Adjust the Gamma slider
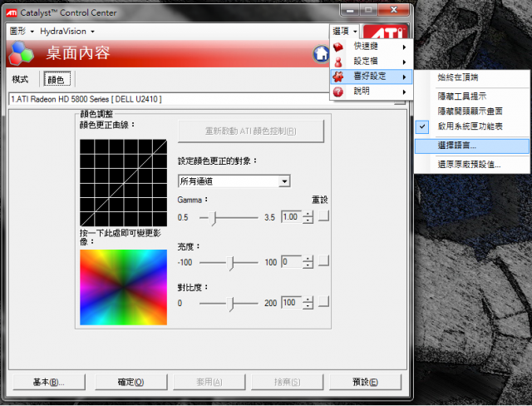This screenshot has width=532, height=406. [213, 218]
